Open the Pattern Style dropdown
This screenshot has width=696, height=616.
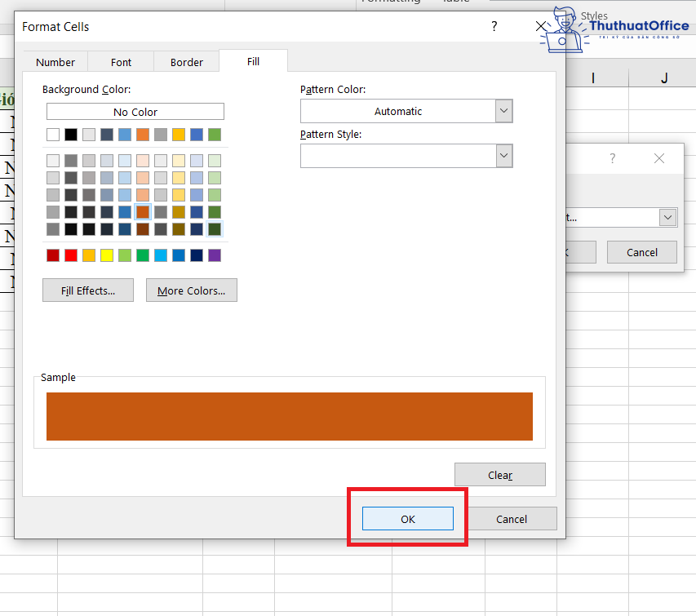(x=503, y=155)
